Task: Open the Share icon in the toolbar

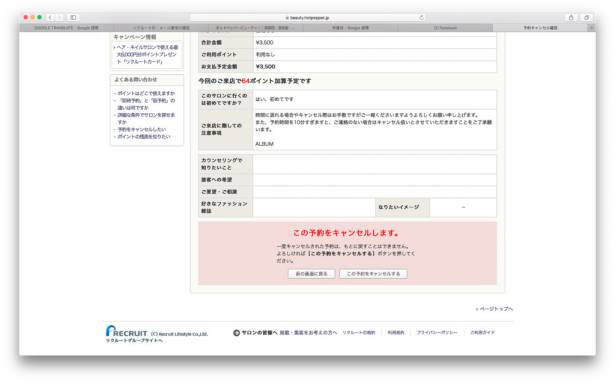Action: 571,17
